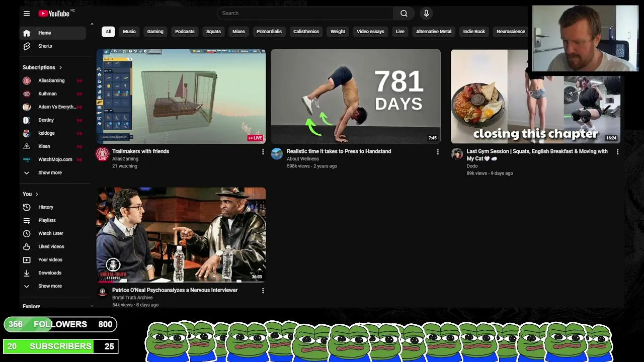Open About Wellness channel name link
This screenshot has height=362, width=644.
coord(302,159)
